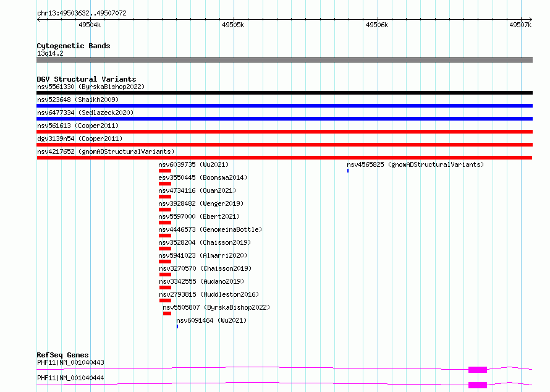Click the tiny blue mark under nsv6091464
The image size is (550, 392).
pos(177,326)
